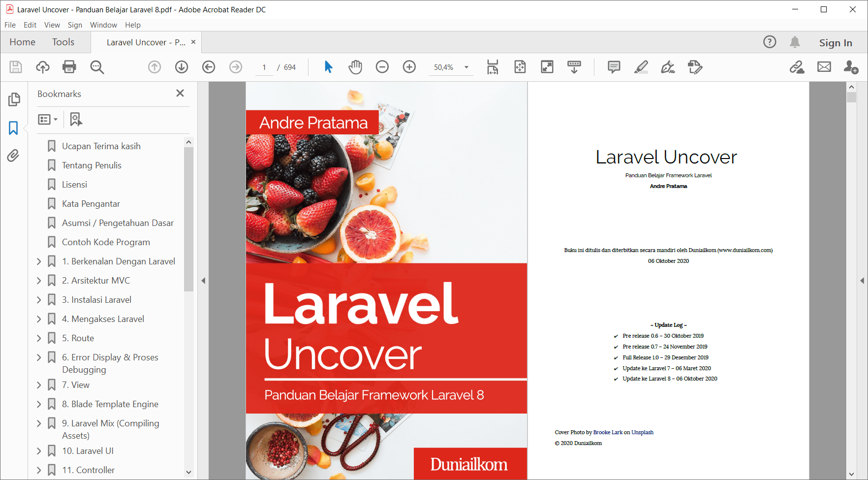Expand bookmark 11. Controller

(39, 470)
